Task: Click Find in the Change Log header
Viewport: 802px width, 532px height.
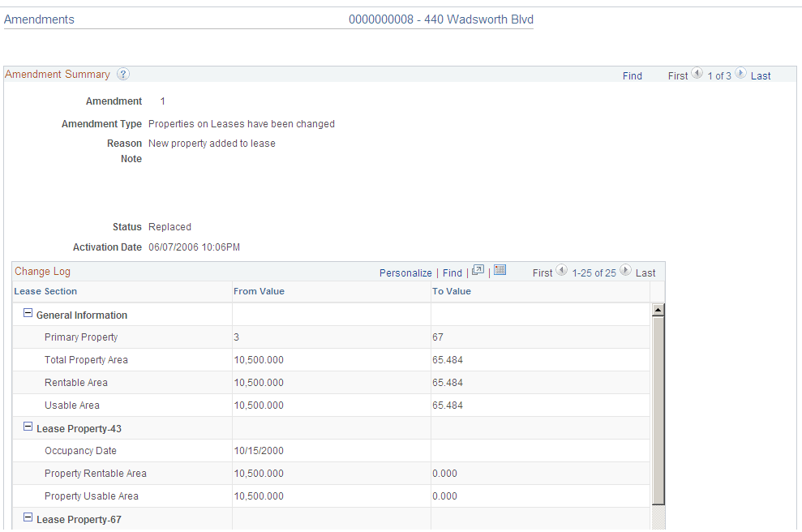Action: point(452,272)
